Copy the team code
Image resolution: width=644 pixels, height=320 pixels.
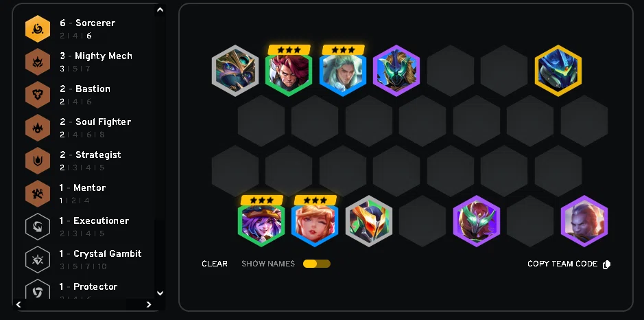click(x=562, y=264)
